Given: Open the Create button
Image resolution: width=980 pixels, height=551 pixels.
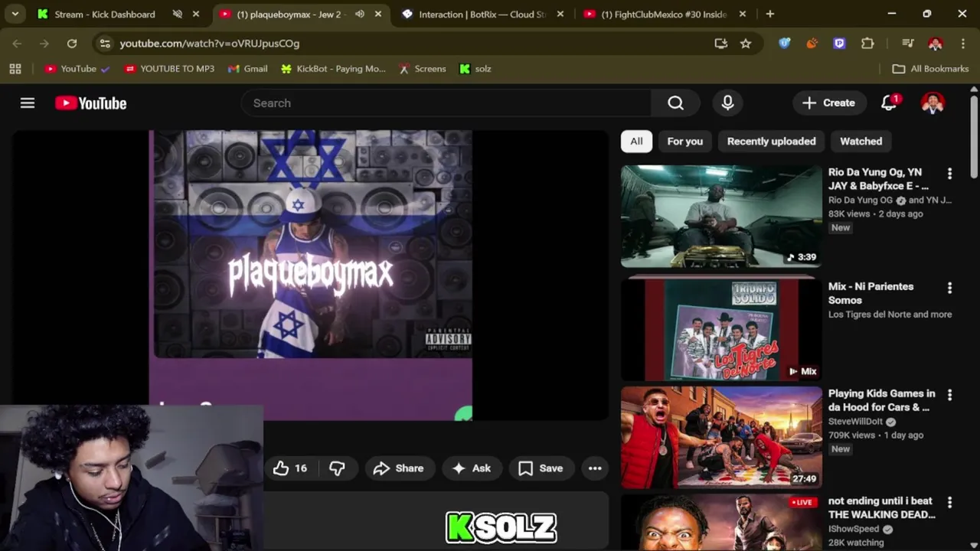Looking at the screenshot, I should tap(828, 103).
